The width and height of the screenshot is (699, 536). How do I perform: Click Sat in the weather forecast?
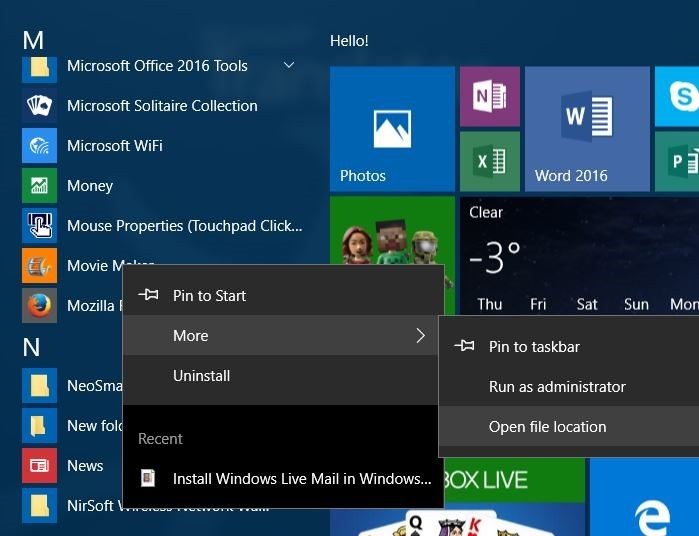coord(587,305)
